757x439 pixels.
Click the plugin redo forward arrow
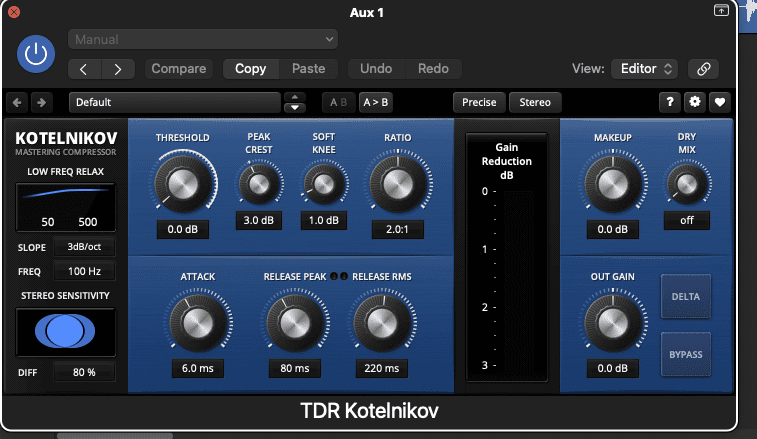coord(42,102)
